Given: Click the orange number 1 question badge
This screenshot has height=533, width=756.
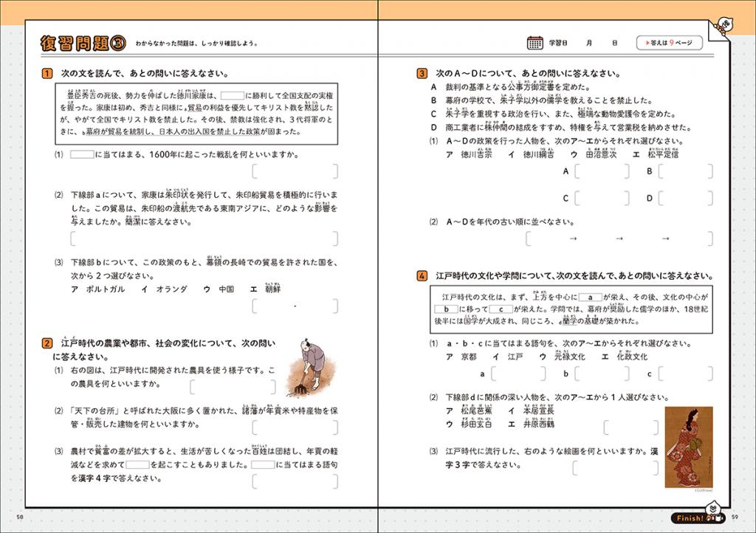Looking at the screenshot, I should tap(47, 73).
